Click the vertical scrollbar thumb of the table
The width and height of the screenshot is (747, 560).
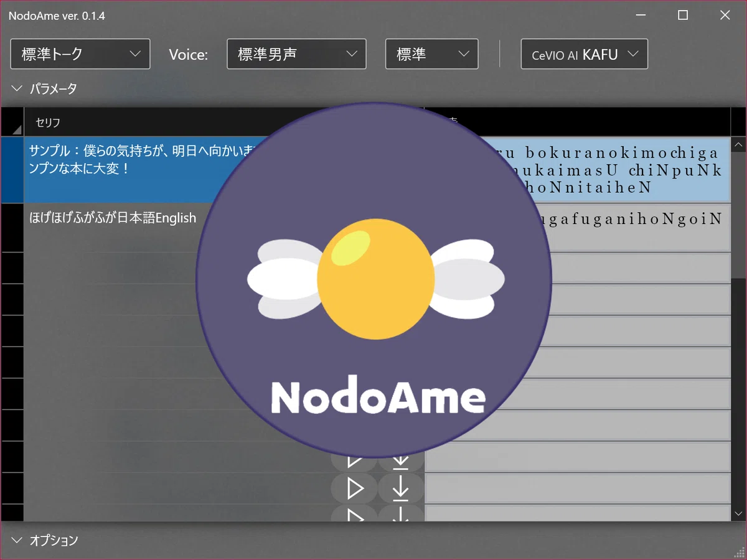coord(739,215)
